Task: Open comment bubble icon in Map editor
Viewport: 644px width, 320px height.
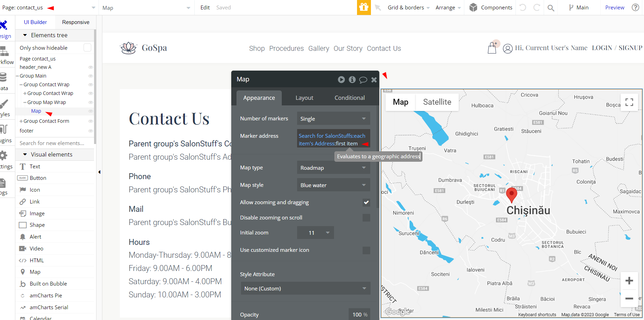Action: 363,80
